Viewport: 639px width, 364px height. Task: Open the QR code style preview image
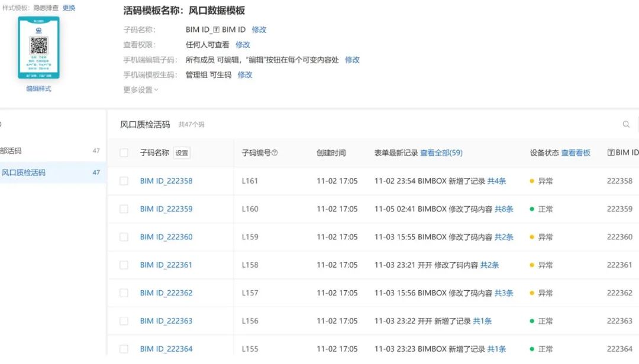tap(38, 47)
